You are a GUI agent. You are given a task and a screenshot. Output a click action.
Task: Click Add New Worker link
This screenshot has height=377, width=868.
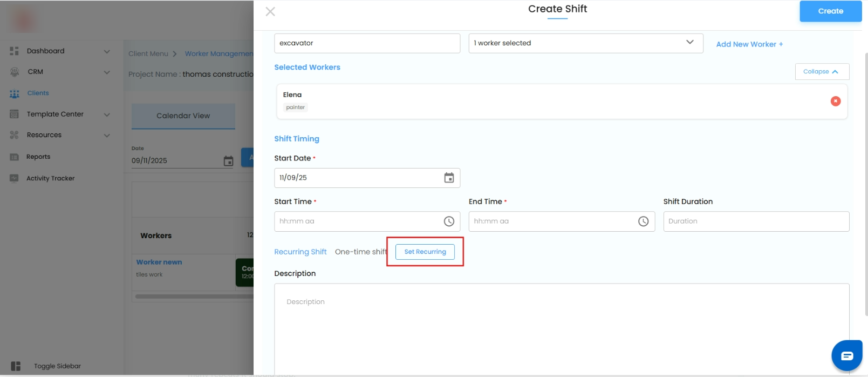point(749,44)
